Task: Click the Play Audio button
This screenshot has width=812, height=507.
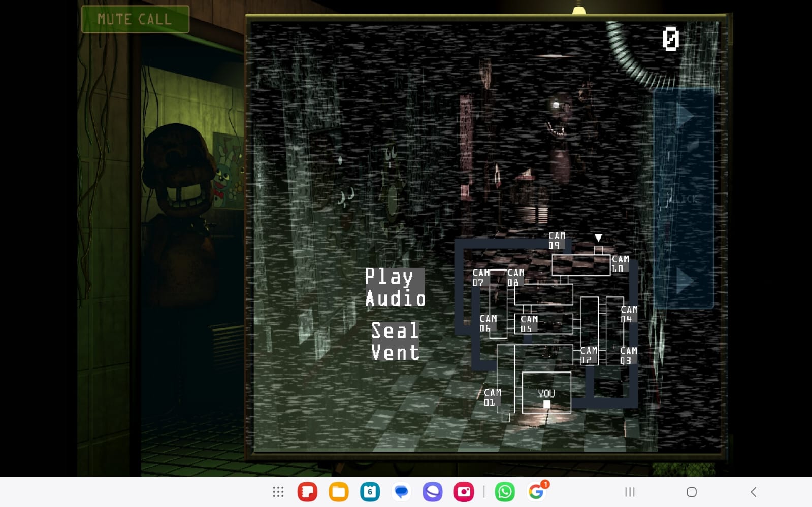Action: point(395,288)
